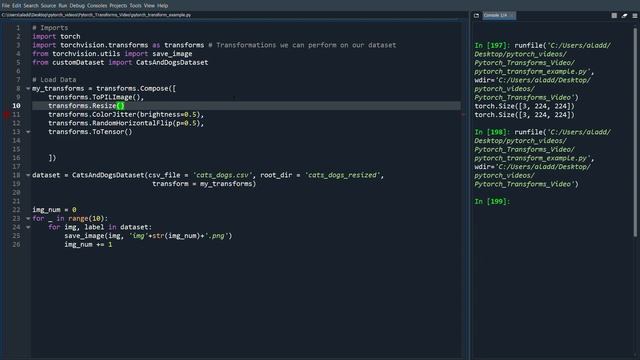Select the Console 1/A tab
Screen dimensions: 640x360
pyautogui.click(x=499, y=16)
